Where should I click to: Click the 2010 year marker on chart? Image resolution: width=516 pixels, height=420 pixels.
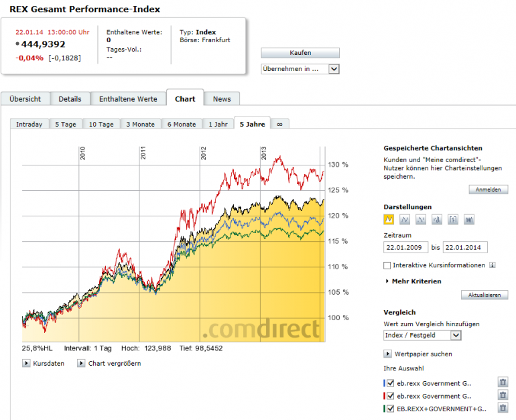pos(82,153)
